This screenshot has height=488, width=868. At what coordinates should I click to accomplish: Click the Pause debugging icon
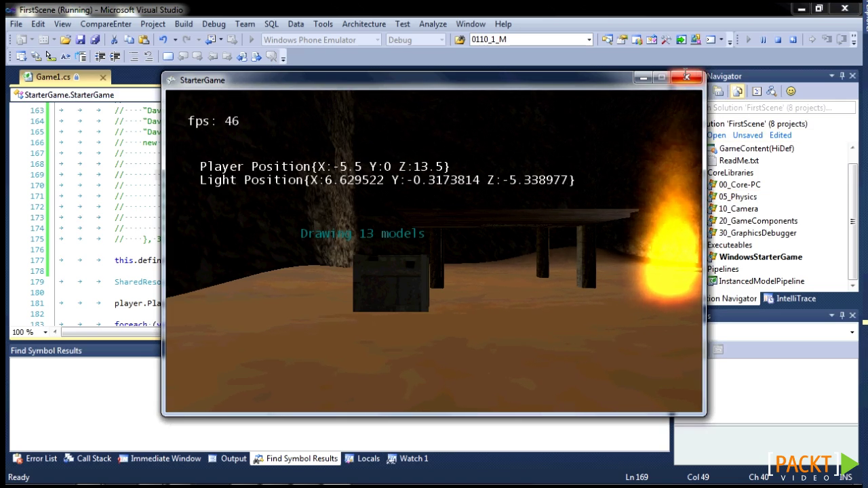(763, 40)
